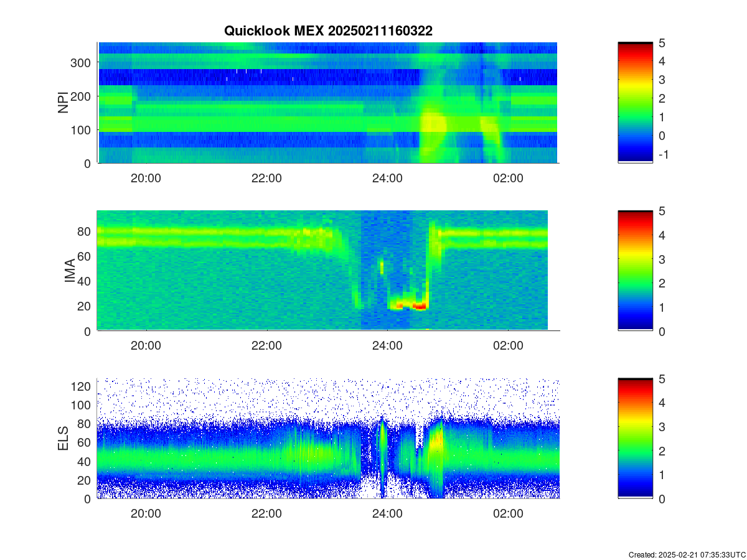The width and height of the screenshot is (747, 560).
Task: Click the '24:00' tick under IMA plot
Action: [387, 346]
